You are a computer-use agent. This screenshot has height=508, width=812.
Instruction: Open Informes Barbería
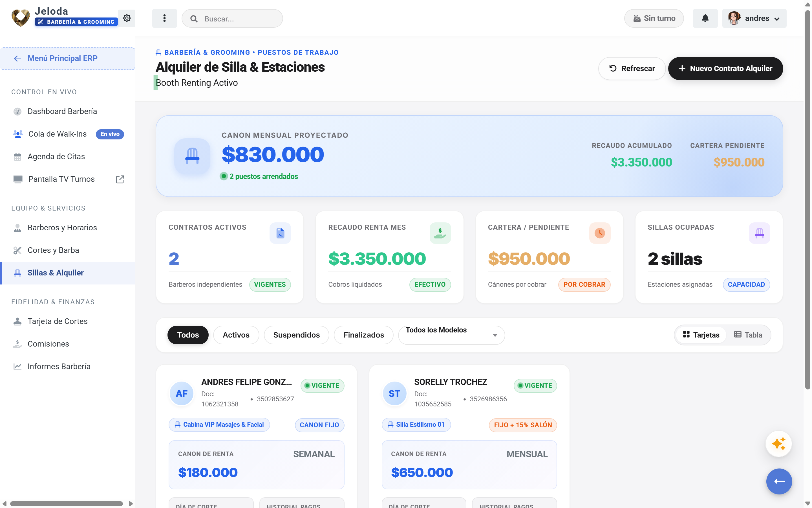[68, 367]
